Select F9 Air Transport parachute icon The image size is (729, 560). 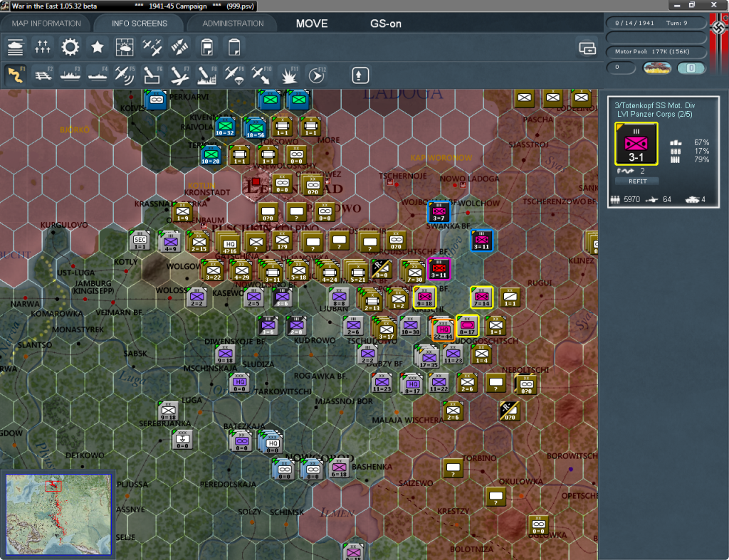tap(234, 75)
